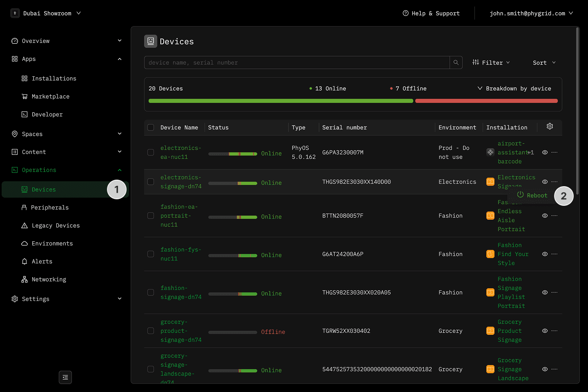Click the Networking icon in sidebar
Screen dimensions: 588x392
[24, 279]
